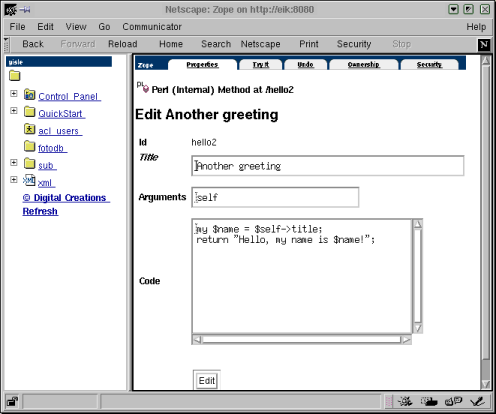Click the sub folder icon
This screenshot has height=414, width=496.
[29, 163]
